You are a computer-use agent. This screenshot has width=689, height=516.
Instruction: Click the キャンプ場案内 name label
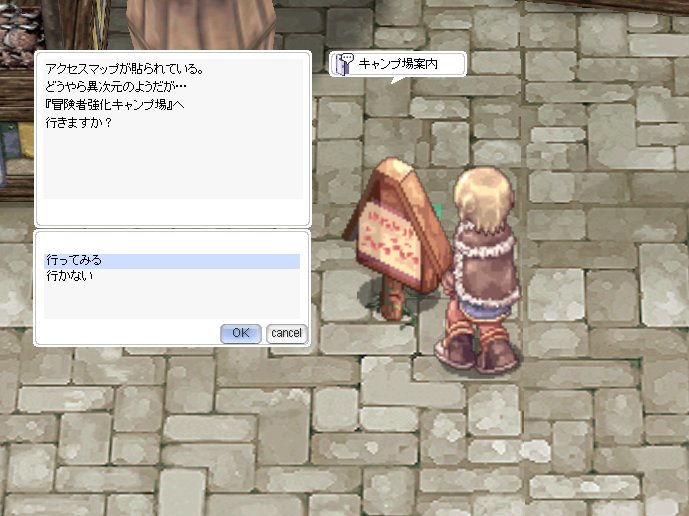point(398,64)
